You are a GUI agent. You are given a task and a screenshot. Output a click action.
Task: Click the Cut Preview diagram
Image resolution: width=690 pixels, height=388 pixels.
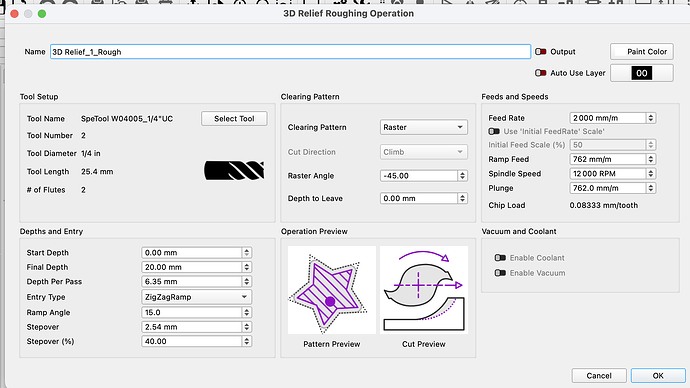click(424, 290)
